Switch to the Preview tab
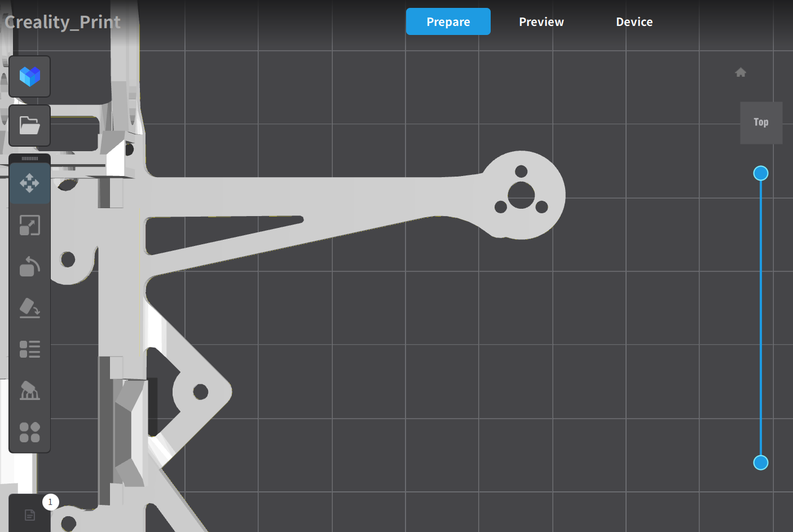 pos(541,22)
